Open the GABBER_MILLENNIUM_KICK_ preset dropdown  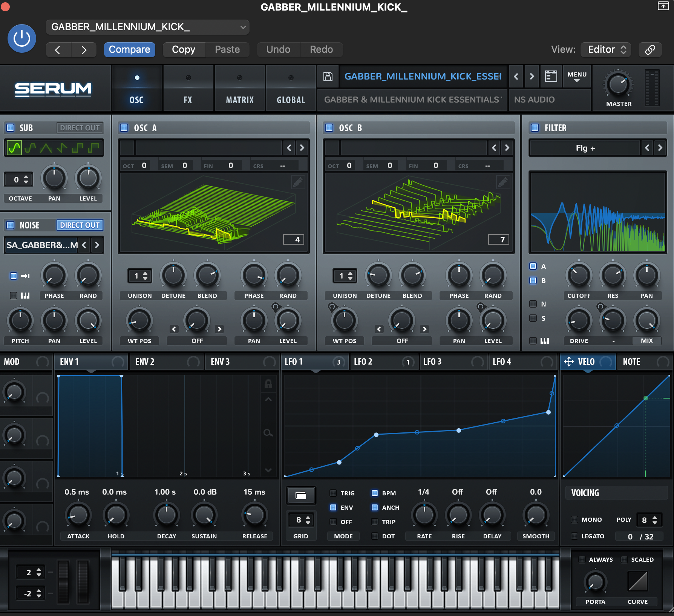147,27
